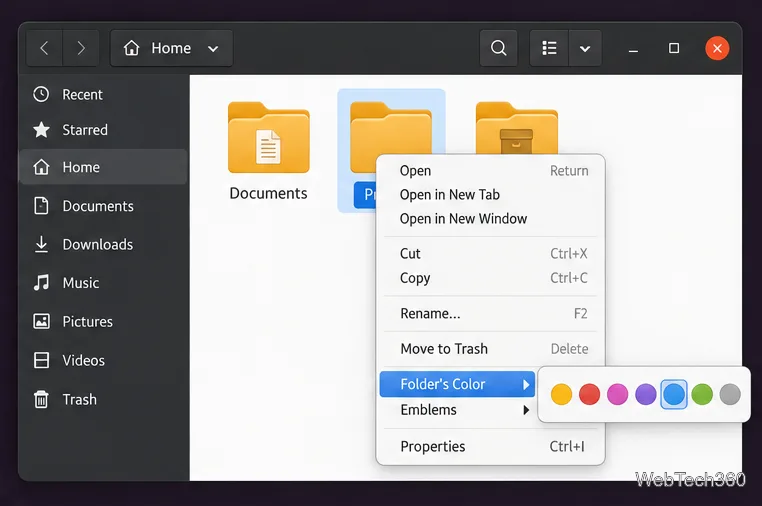Open the Folder's Color submenu
This screenshot has height=506, width=762.
pos(457,384)
